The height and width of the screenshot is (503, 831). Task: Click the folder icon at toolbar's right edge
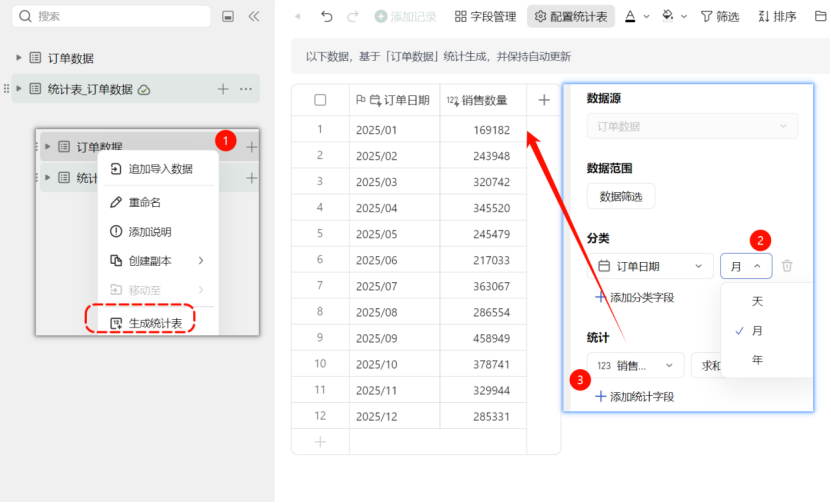point(821,16)
